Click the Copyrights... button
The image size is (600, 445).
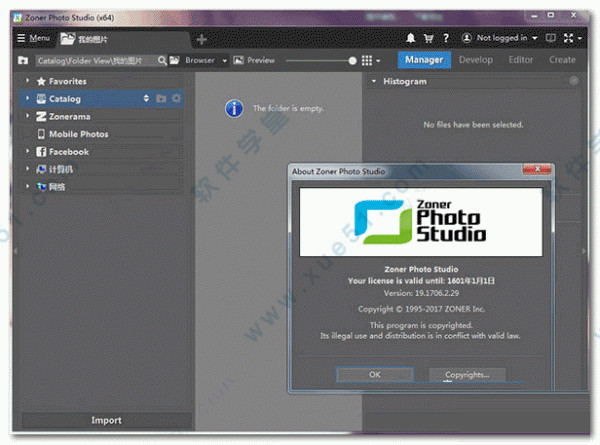pos(466,374)
